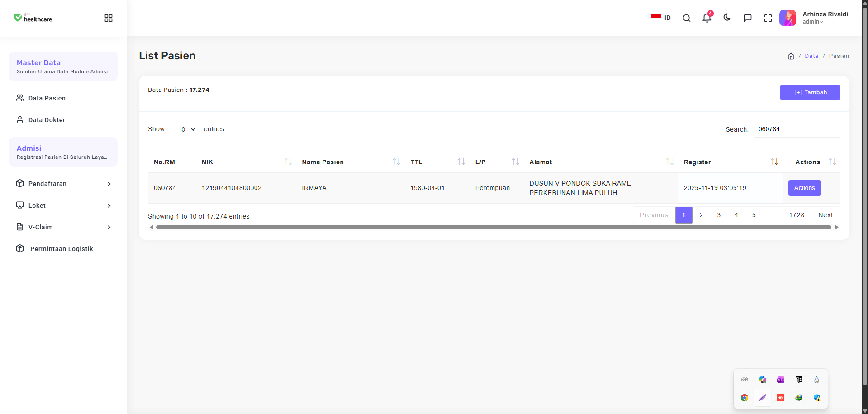This screenshot has height=414, width=868.
Task: Click the user avatar picture
Action: (x=787, y=18)
